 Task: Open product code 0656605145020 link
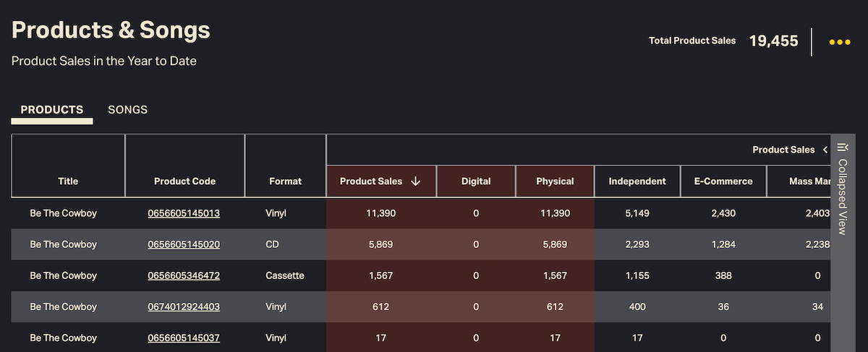[x=184, y=244]
